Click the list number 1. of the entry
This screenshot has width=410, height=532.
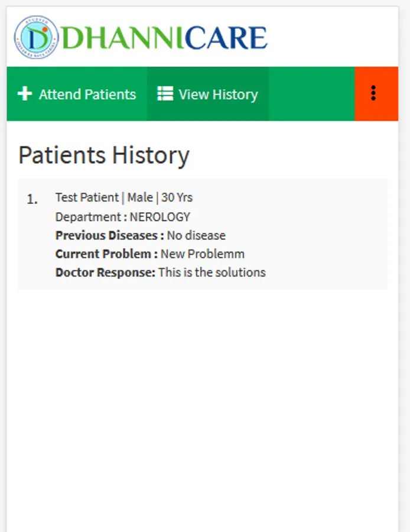(x=32, y=199)
